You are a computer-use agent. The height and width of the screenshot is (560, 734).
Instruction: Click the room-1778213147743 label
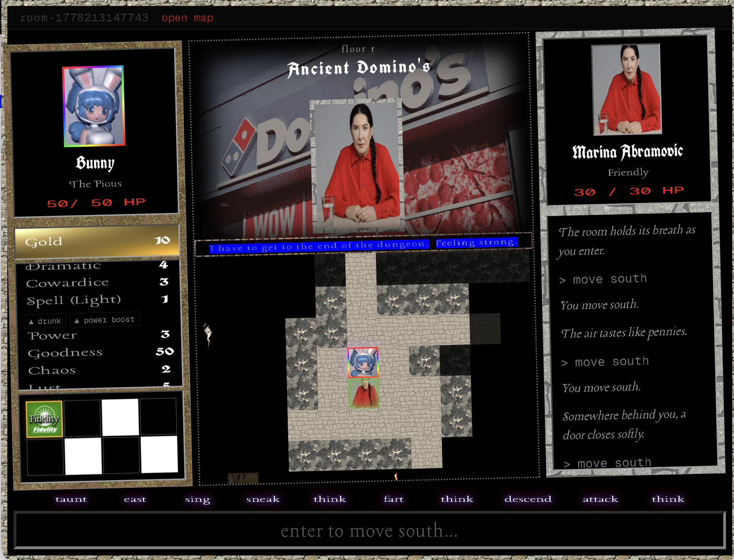click(84, 18)
